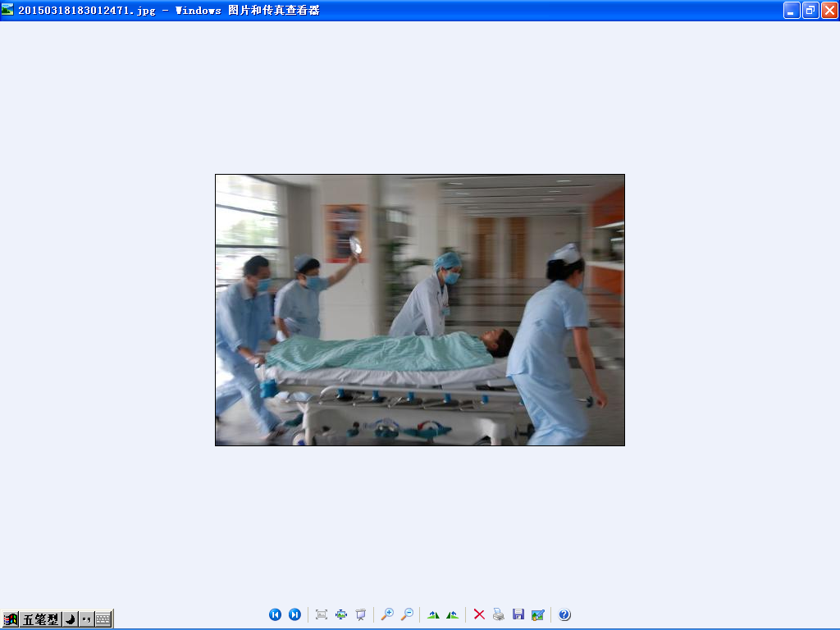Open the image for editing
The image size is (840, 630).
point(538,614)
